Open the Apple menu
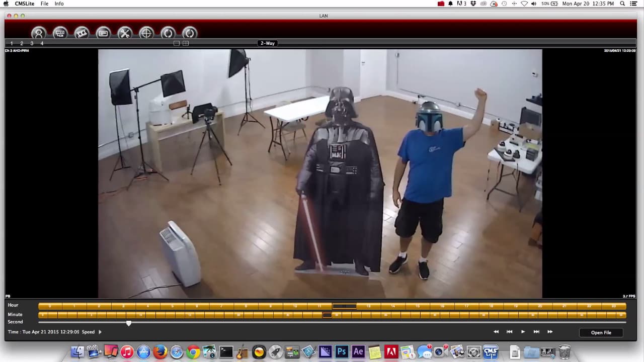Viewport: 644px width, 362px height. pyautogui.click(x=6, y=4)
